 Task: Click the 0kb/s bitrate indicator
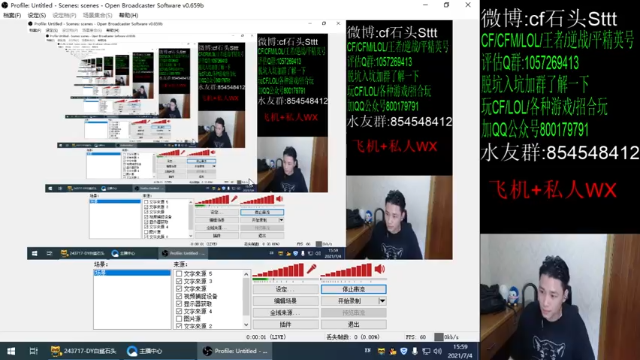pos(447,337)
